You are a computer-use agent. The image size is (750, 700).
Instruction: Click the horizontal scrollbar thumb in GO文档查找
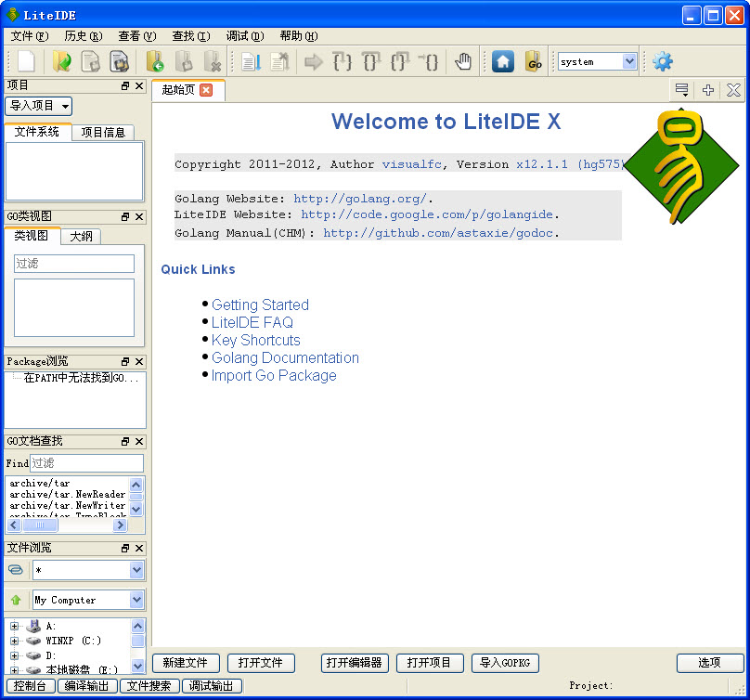(x=40, y=525)
